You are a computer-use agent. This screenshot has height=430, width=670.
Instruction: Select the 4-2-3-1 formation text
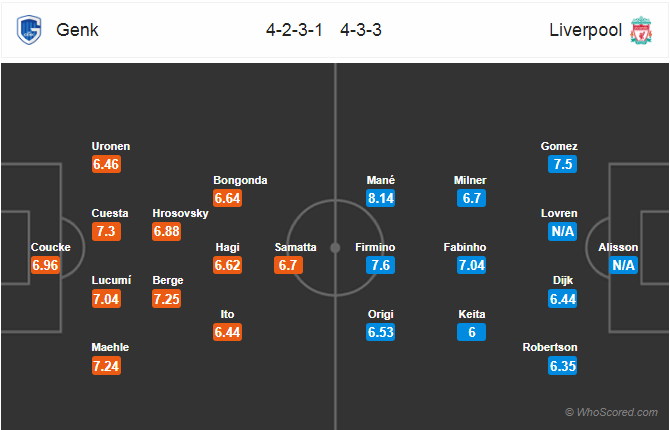coord(294,30)
